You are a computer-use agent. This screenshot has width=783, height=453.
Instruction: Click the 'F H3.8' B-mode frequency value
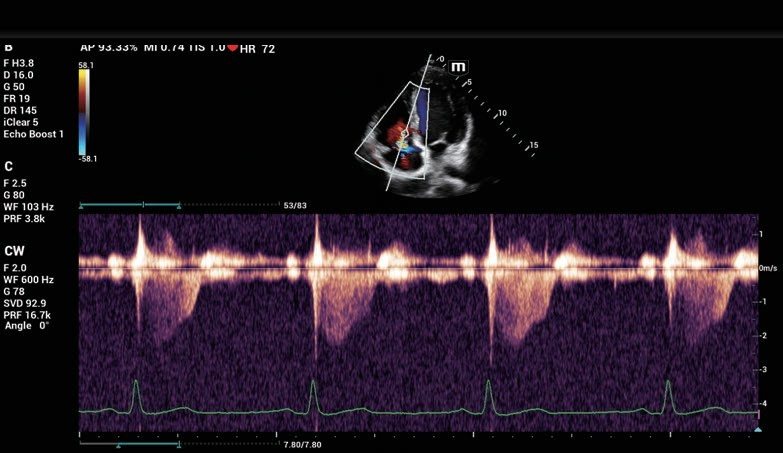point(18,63)
